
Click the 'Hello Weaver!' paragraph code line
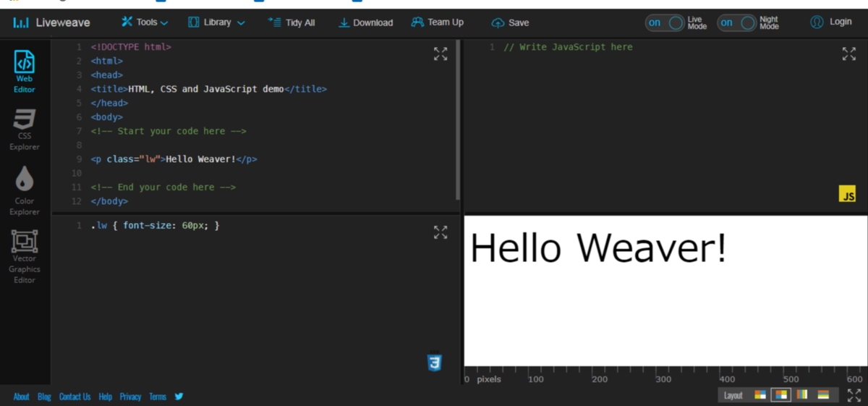(x=174, y=159)
